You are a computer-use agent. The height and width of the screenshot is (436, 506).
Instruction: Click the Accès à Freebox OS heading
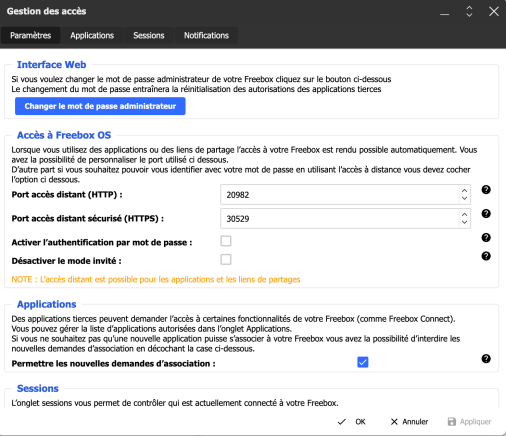[64, 135]
